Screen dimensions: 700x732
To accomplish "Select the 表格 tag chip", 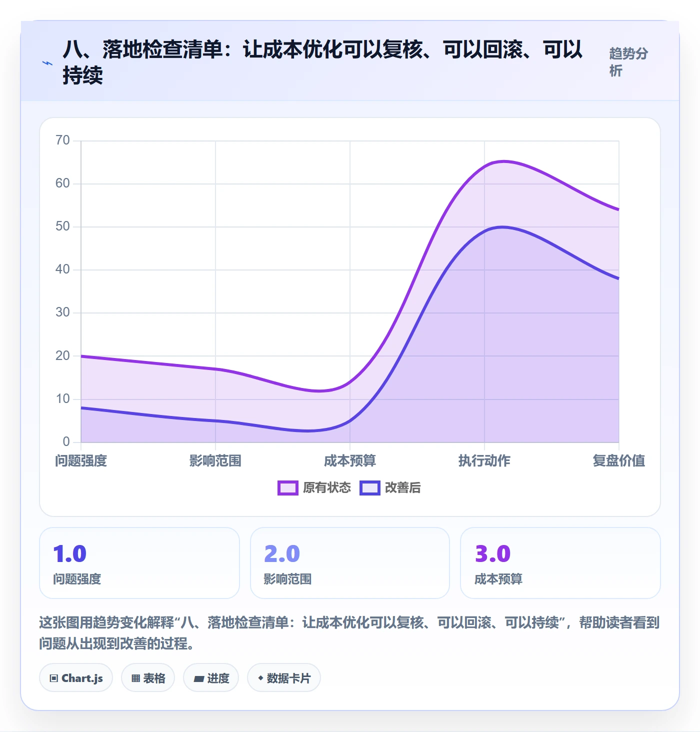I will [x=148, y=678].
